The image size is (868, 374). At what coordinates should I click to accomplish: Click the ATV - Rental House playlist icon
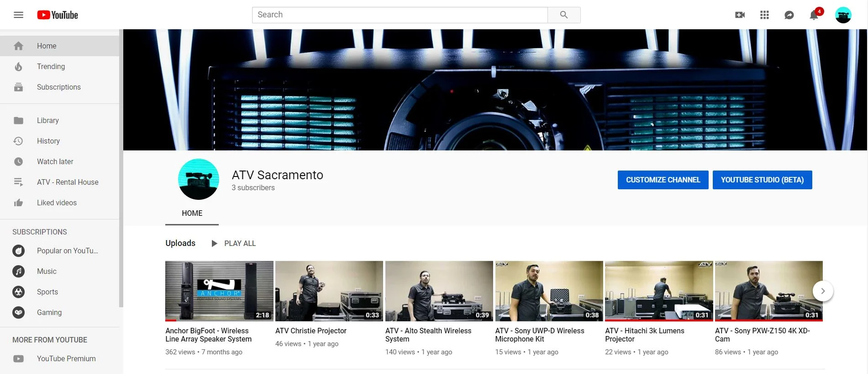18,182
